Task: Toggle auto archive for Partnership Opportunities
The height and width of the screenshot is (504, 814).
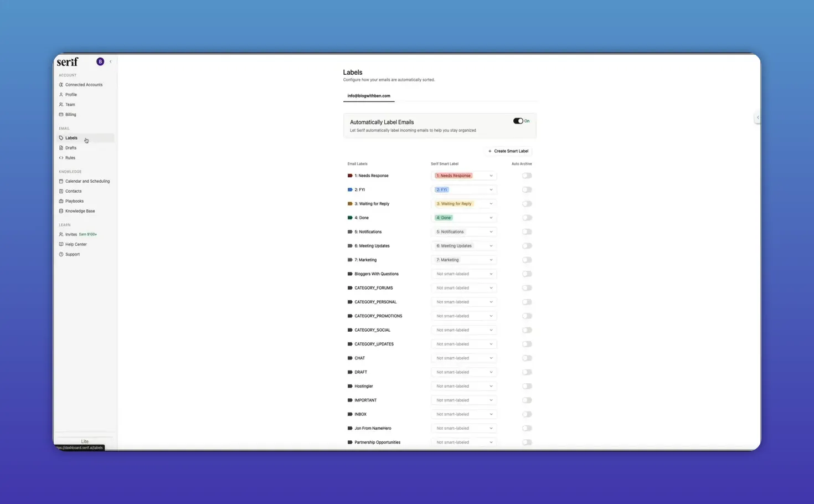Action: click(527, 442)
